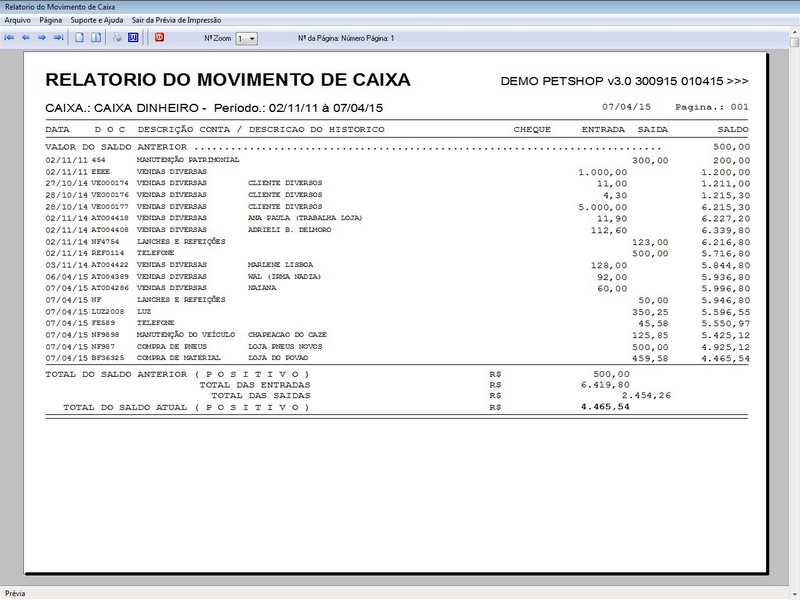
Task: Click the red exit preview icon
Action: 159,37
